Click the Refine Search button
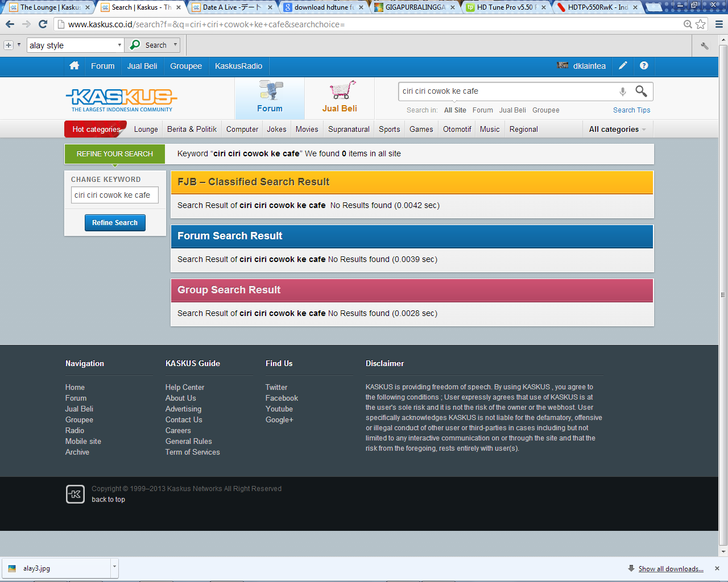728x582 pixels. click(x=115, y=223)
